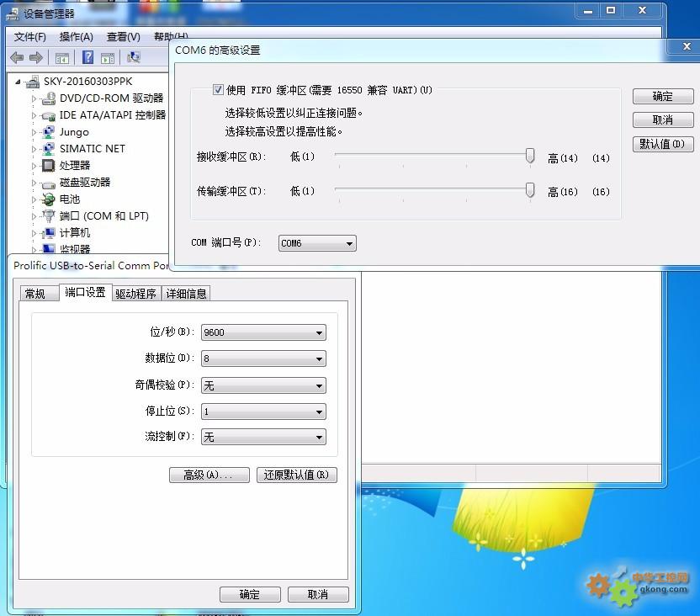Toggle the 使用 FIFO 缓冲区 checkbox
This screenshot has height=616, width=700.
click(x=218, y=90)
